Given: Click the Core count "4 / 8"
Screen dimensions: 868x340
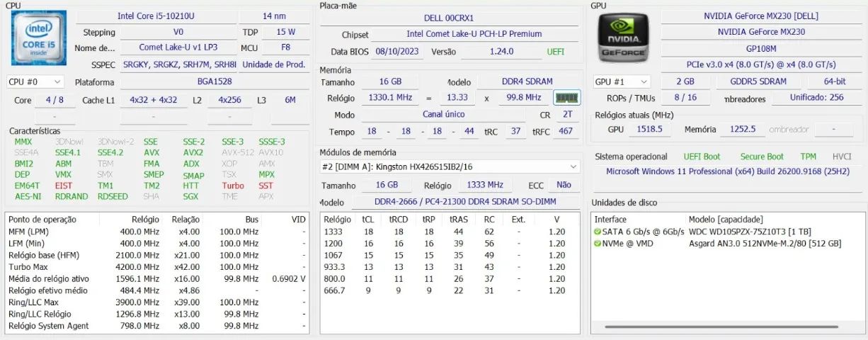Looking at the screenshot, I should pos(55,101).
